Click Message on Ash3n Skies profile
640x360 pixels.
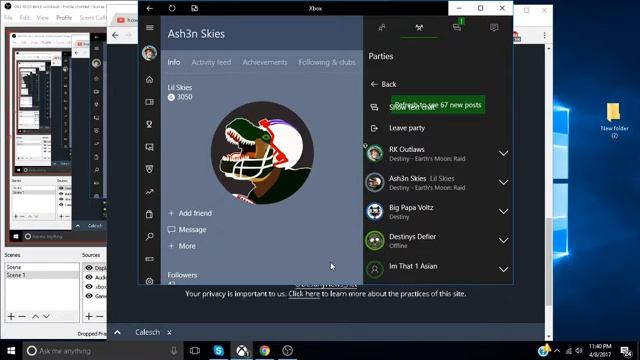(x=187, y=229)
